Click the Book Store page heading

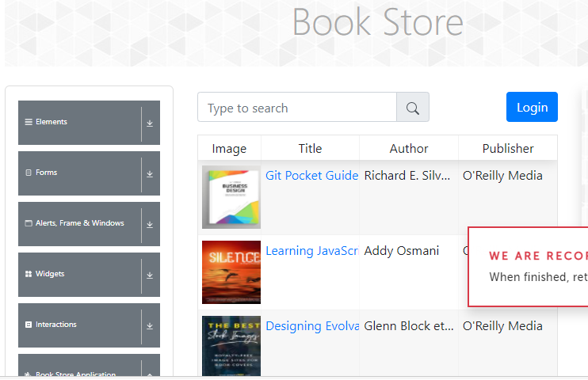tap(378, 22)
